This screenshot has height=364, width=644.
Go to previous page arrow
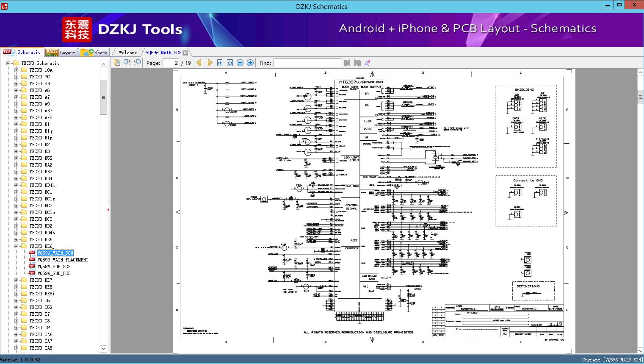click(x=199, y=63)
